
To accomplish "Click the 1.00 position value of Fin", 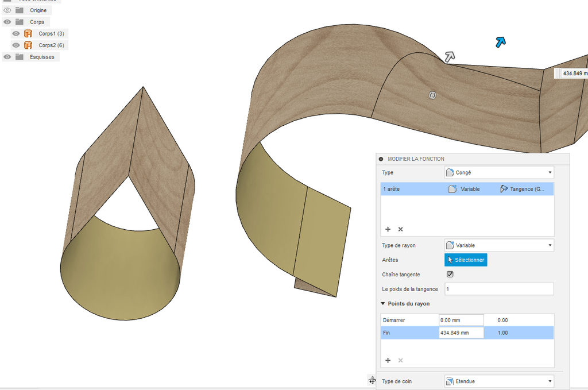I will (x=503, y=333).
